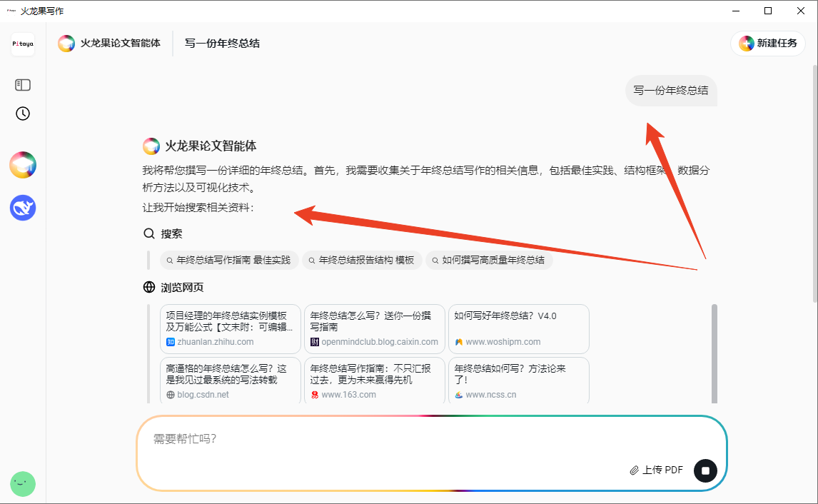This screenshot has width=818, height=504.
Task: Open the openmindclub.blog.caixin.com result card
Action: [375, 328]
